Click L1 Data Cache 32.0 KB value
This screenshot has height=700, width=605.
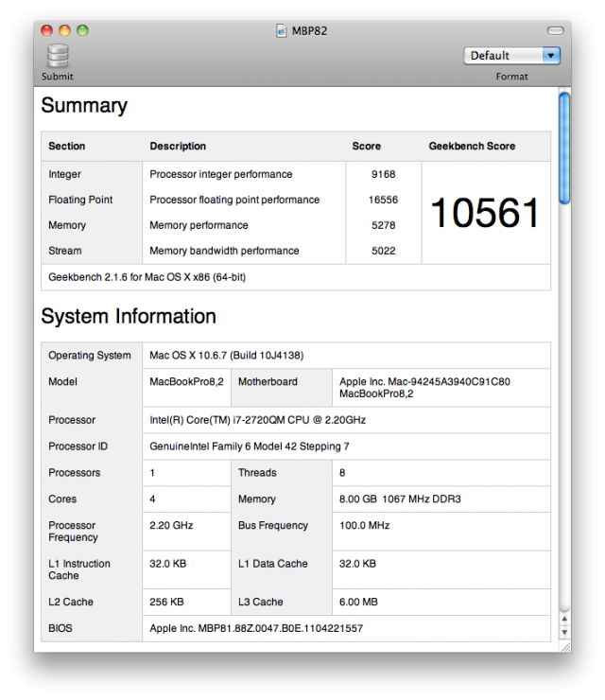coord(357,564)
